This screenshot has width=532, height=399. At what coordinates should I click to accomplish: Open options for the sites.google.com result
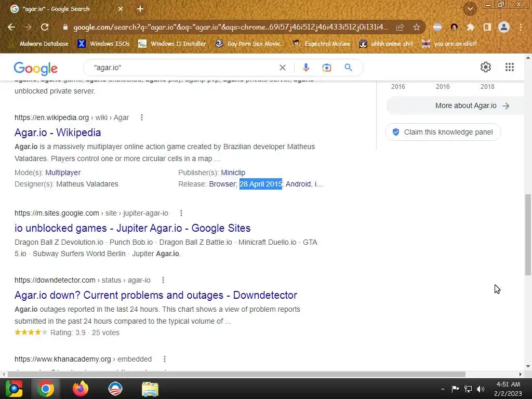[x=181, y=213]
